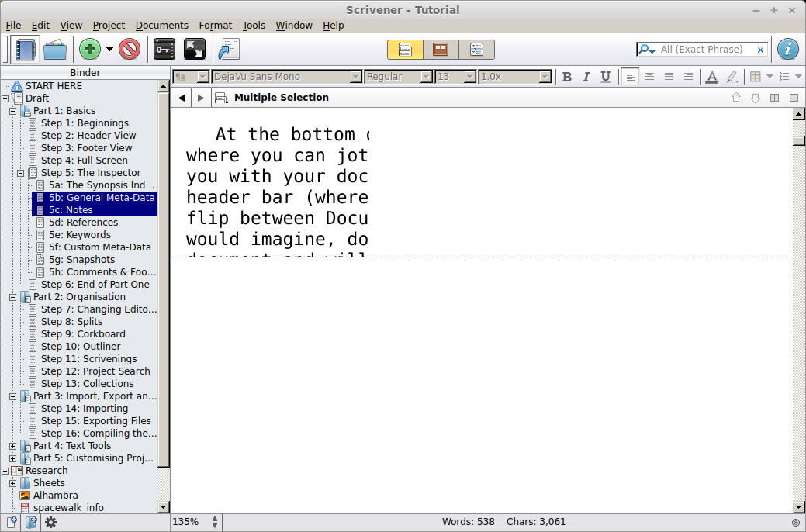Open the Collections folder icon
The height and width of the screenshot is (532, 806).
point(55,50)
